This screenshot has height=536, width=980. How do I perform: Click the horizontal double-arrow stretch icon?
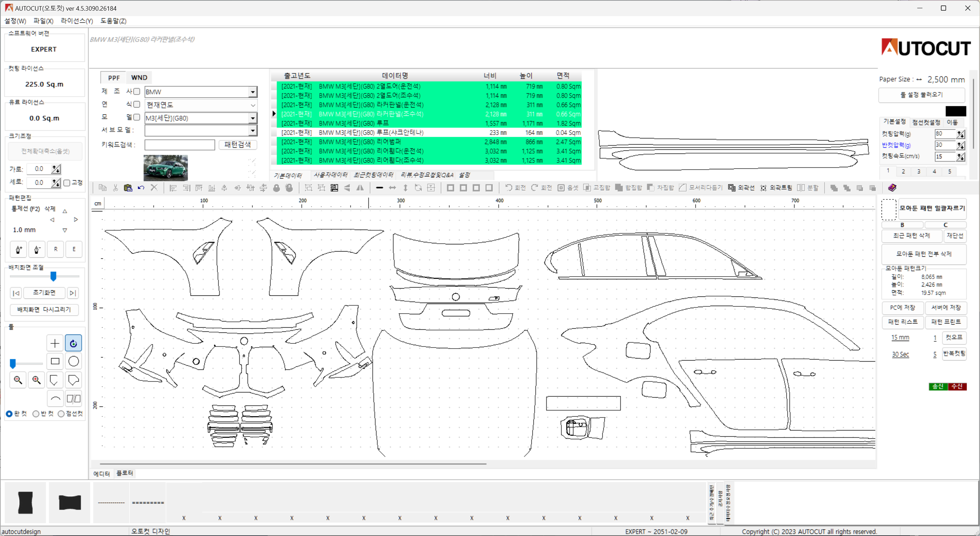click(x=392, y=187)
